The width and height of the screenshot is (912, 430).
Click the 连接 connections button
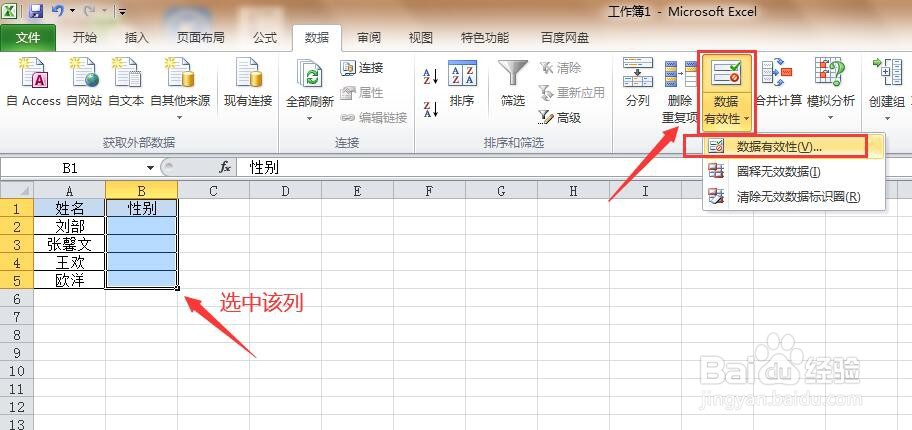(x=362, y=67)
